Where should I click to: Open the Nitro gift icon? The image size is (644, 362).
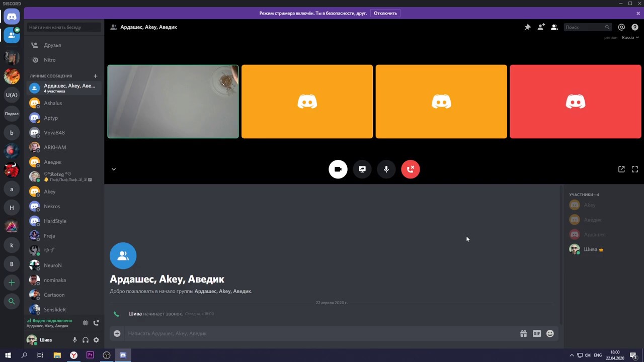[x=523, y=333]
